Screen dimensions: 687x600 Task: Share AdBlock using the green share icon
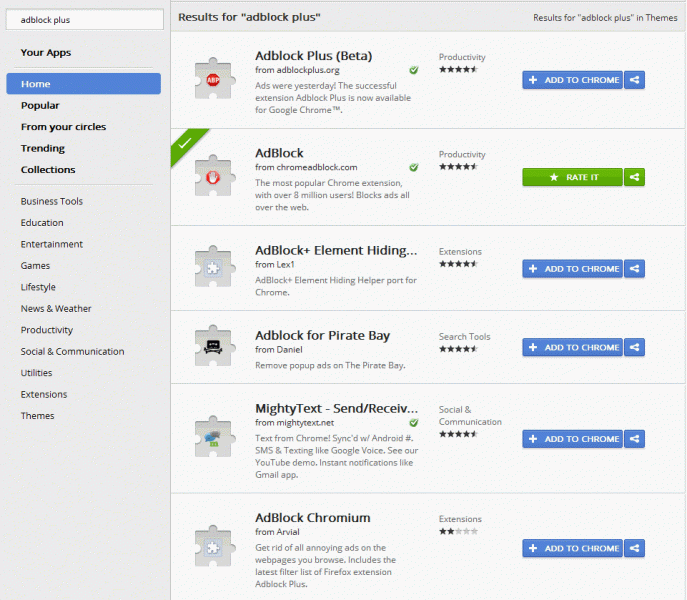click(634, 177)
